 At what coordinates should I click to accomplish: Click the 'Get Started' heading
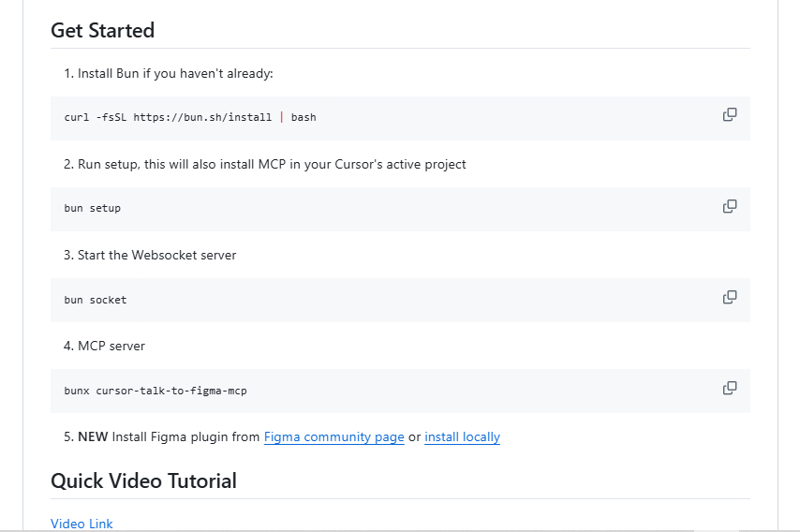(102, 31)
